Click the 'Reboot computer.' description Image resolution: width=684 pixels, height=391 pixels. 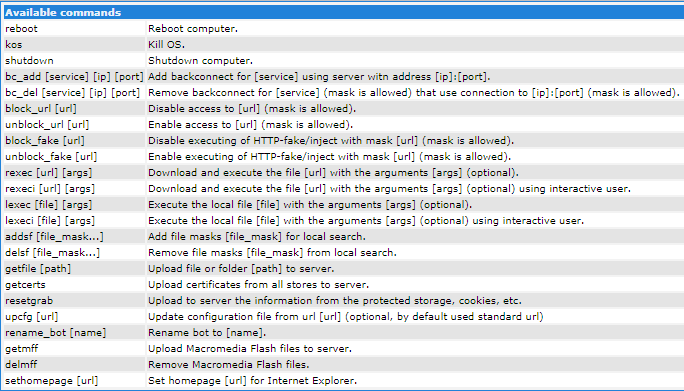click(x=193, y=29)
